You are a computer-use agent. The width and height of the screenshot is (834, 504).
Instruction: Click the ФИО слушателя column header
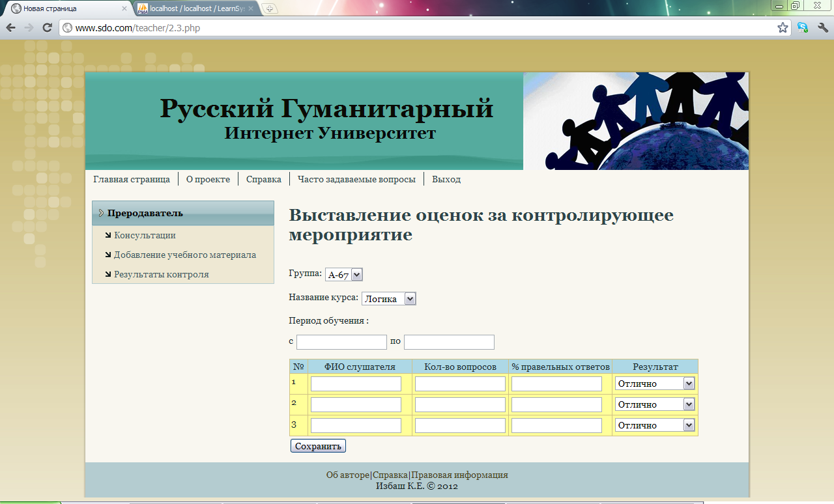coord(360,367)
